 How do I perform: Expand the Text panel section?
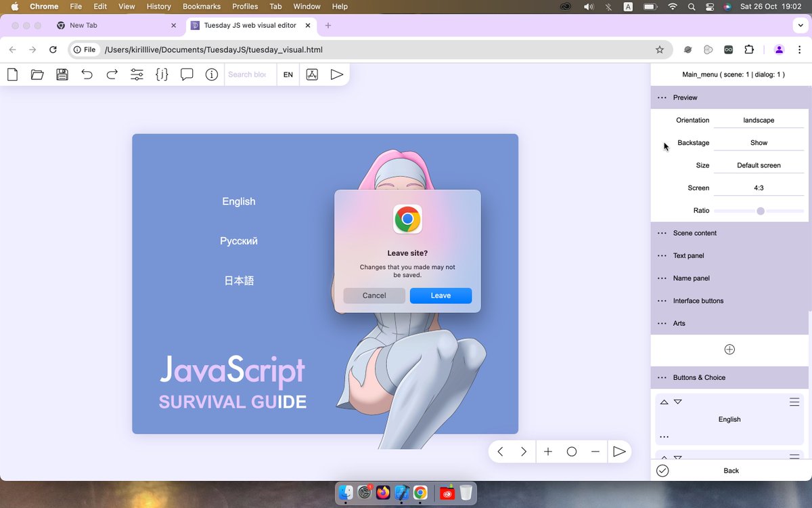click(729, 255)
